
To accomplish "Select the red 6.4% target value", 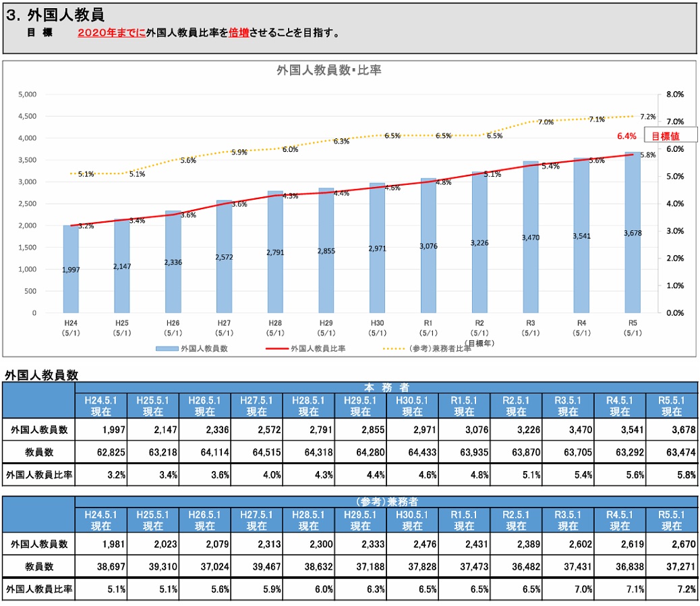I will pyautogui.click(x=626, y=136).
